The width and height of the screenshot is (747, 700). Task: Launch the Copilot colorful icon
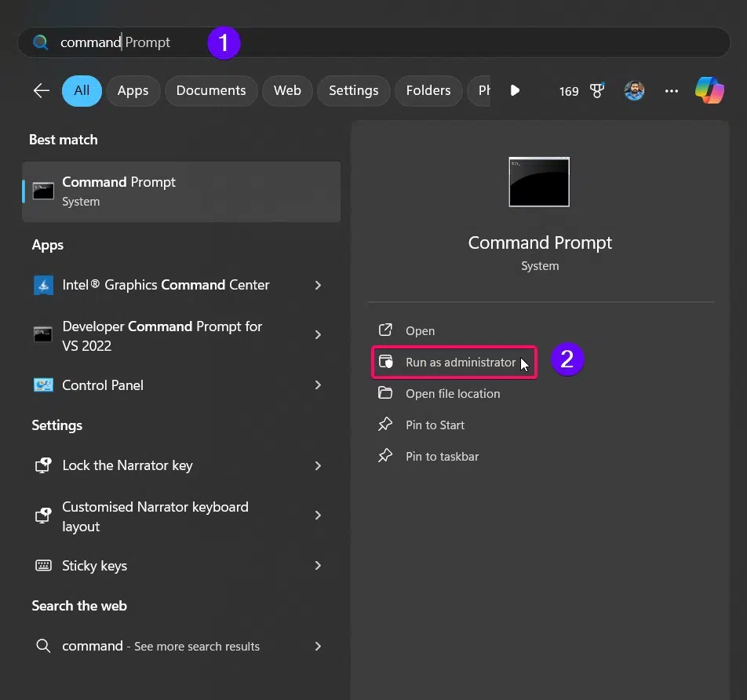[x=709, y=90]
